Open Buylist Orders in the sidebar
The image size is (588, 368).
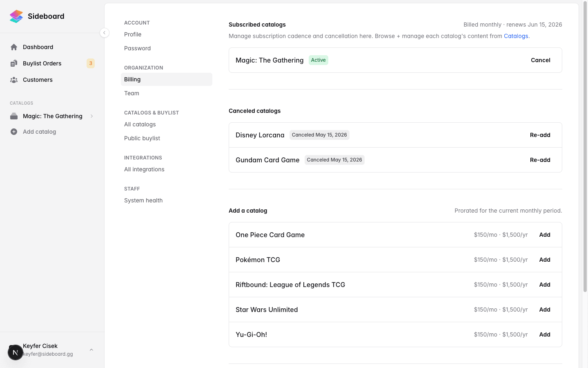[x=42, y=63]
